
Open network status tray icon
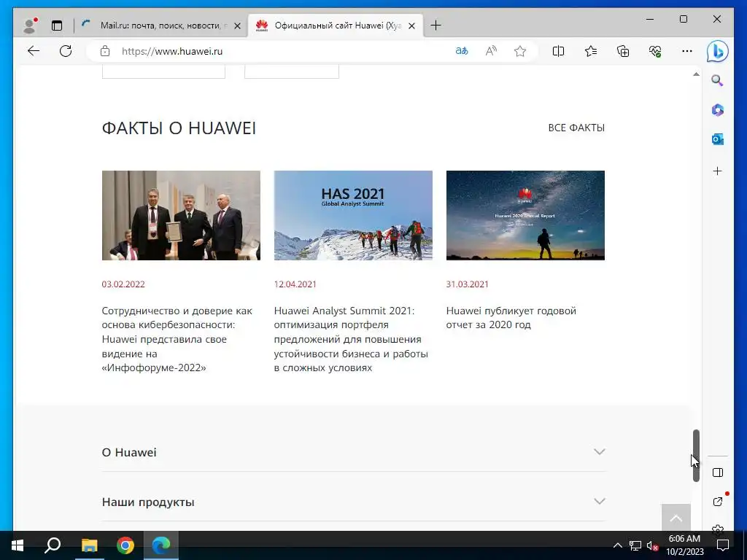coord(635,545)
